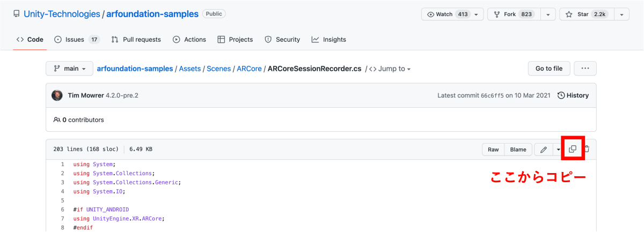Copy raw contents with copy icon
The height and width of the screenshot is (232, 644).
tap(573, 149)
